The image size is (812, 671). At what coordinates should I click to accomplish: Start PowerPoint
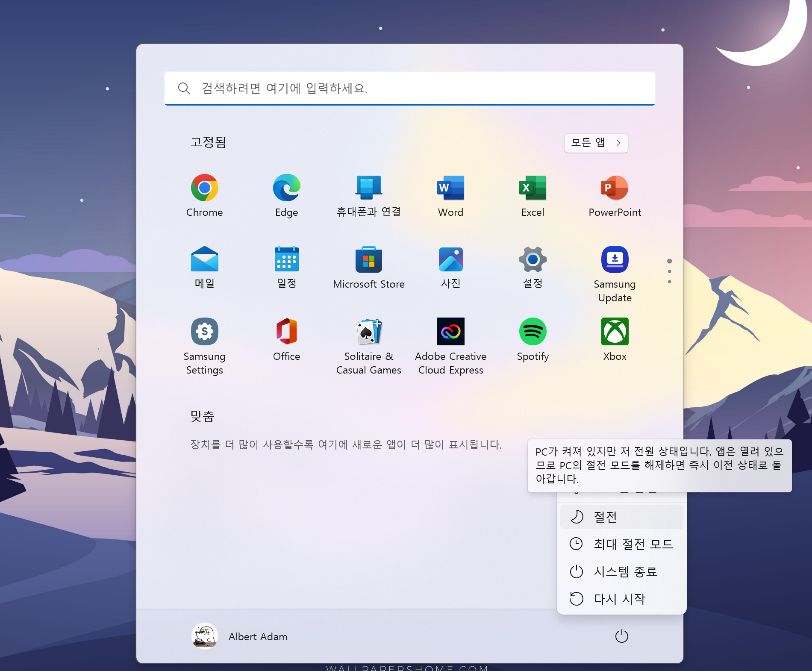[615, 196]
